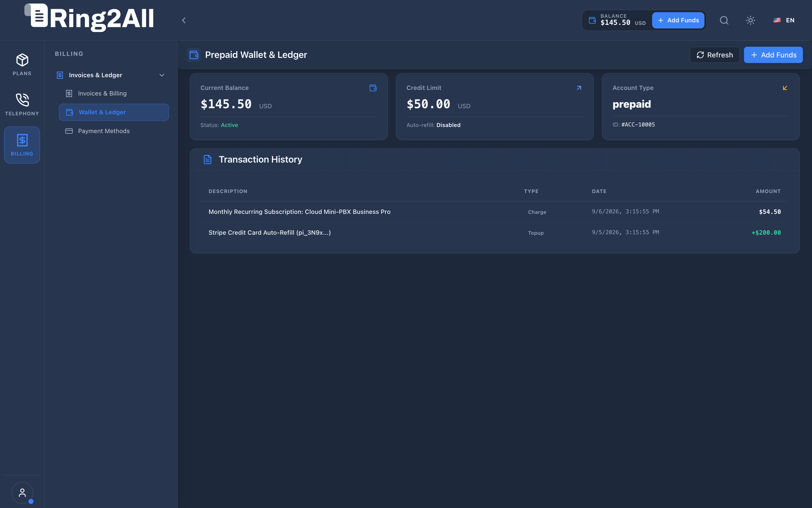The height and width of the screenshot is (508, 812).
Task: Click the Prepaid Wallet title icon
Action: 194,55
